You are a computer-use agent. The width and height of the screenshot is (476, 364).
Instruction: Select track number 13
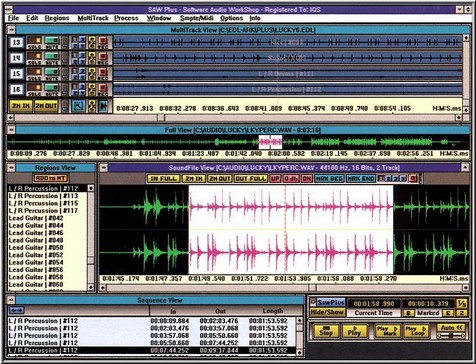[x=17, y=42]
